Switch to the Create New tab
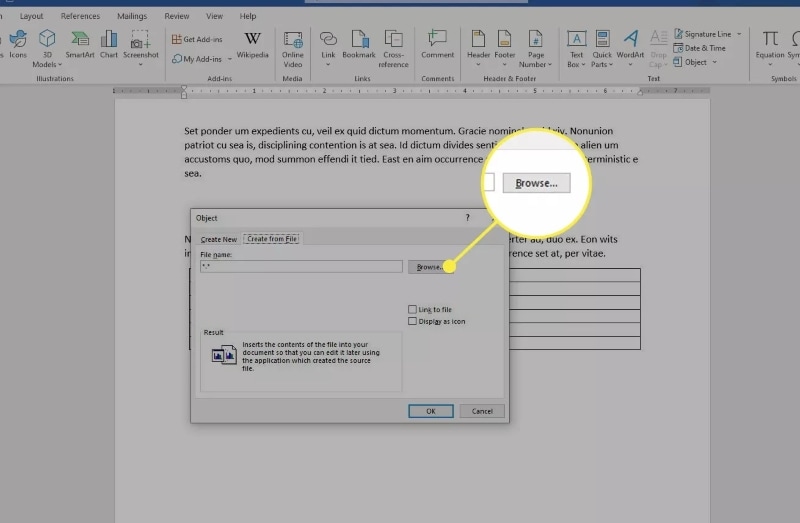800x523 pixels. 218,239
